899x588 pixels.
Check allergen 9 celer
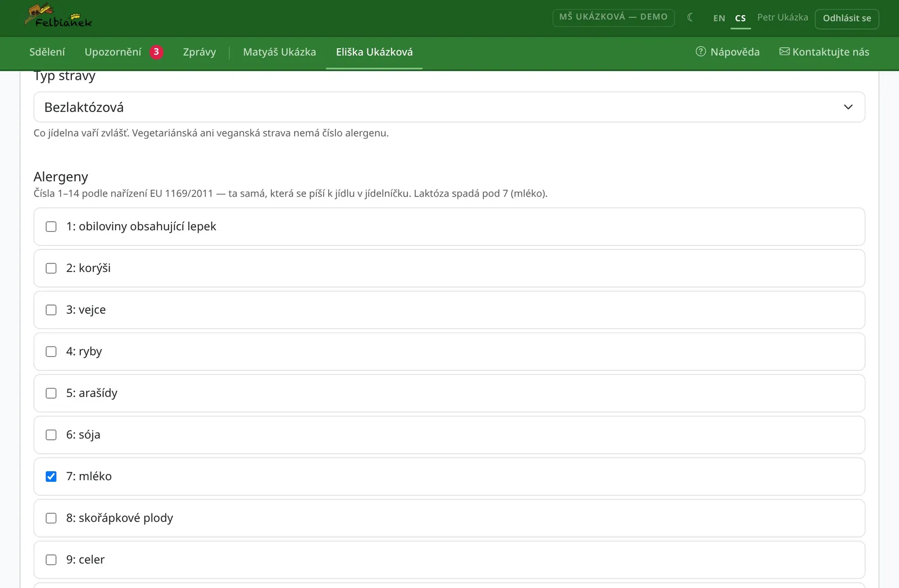[51, 560]
